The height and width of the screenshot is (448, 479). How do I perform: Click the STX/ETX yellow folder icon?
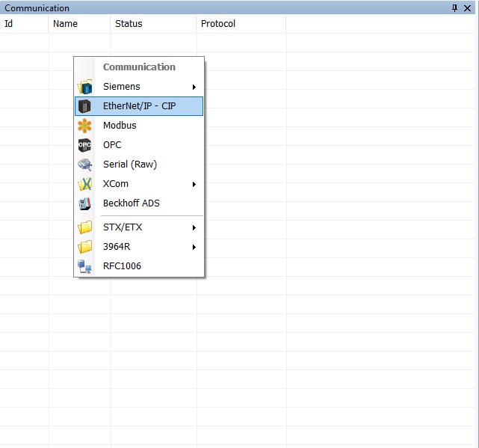(84, 227)
